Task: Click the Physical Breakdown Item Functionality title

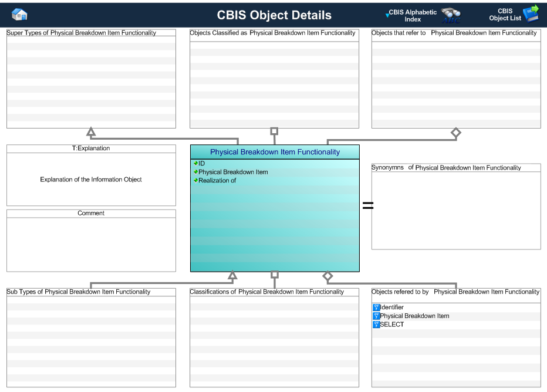Action: click(275, 152)
